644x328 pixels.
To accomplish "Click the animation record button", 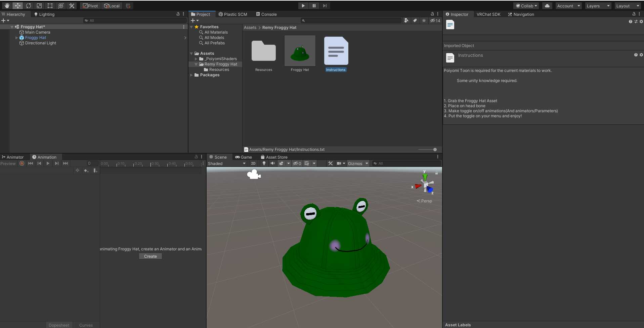I will pos(22,163).
